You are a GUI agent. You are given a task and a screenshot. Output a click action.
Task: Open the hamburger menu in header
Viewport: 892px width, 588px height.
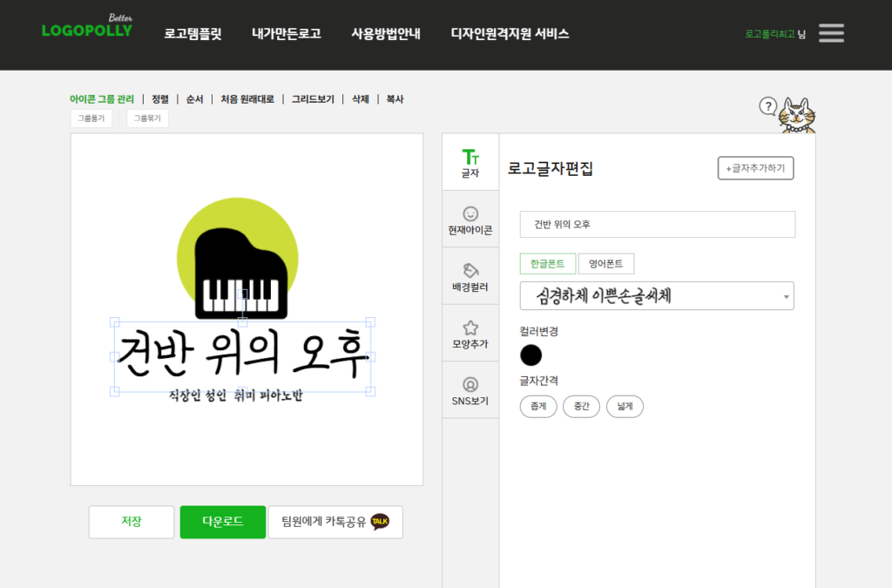pos(831,33)
